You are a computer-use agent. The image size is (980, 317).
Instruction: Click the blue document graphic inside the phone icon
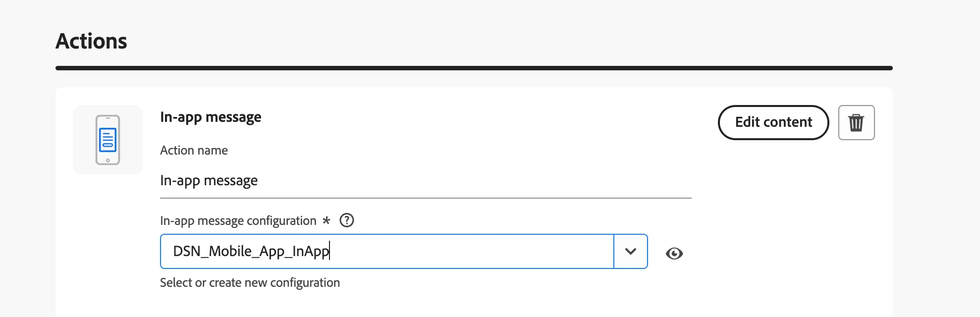108,140
